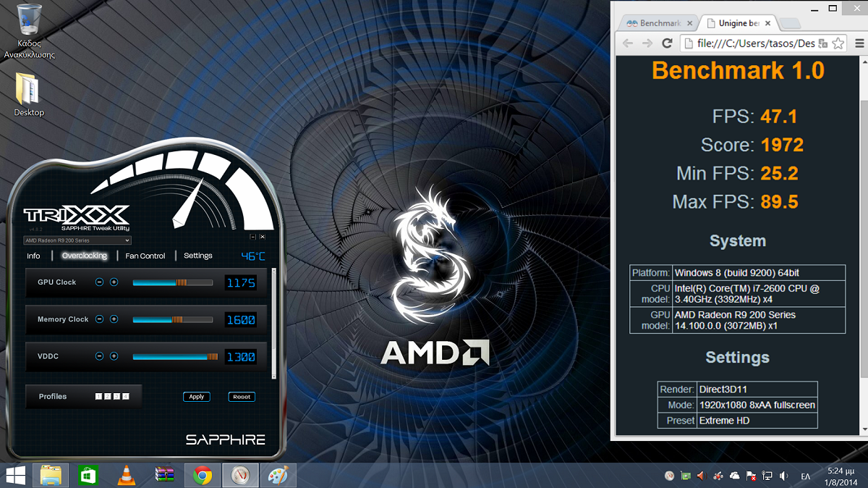Screen dimensions: 868x488
Task: Click the 'Windows 8 (build 9200) 64bit' cell
Action: pos(759,273)
